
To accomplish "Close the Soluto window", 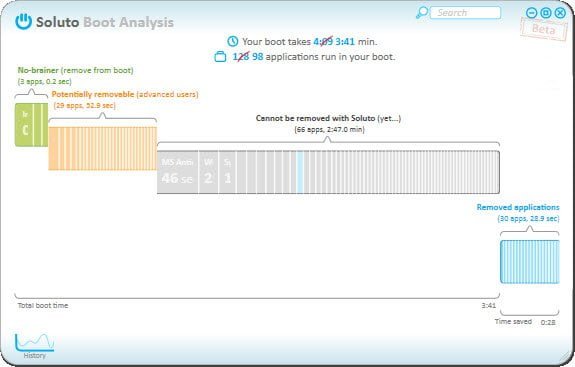I will click(560, 13).
